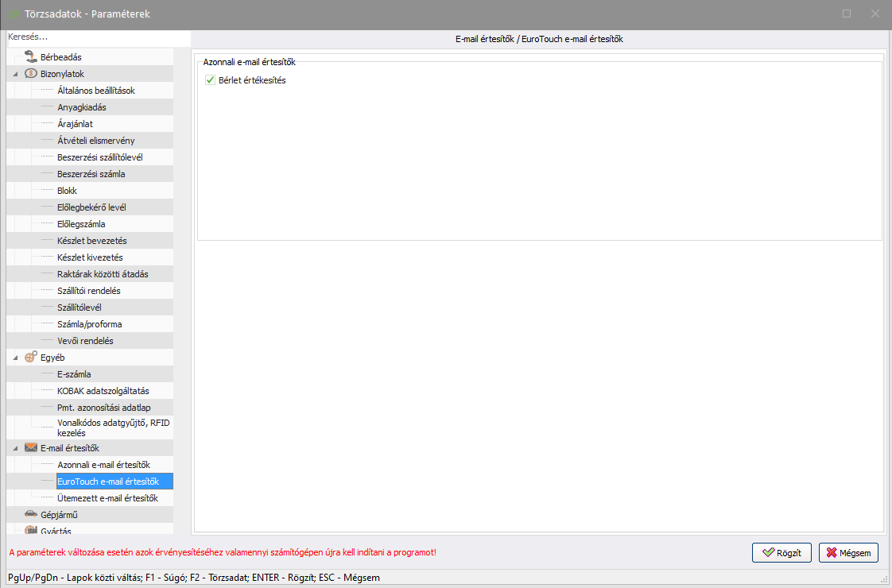Open the E-számla settings page
This screenshot has width=892, height=588.
click(75, 374)
